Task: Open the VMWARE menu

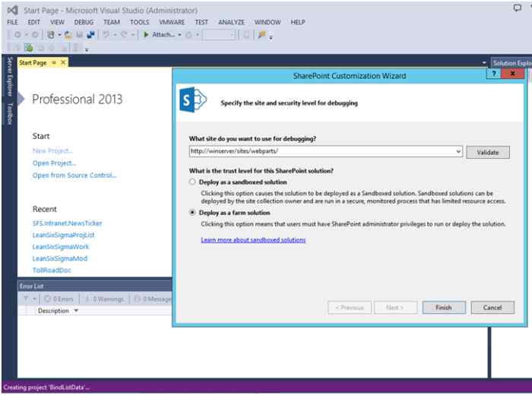Action: [x=172, y=22]
